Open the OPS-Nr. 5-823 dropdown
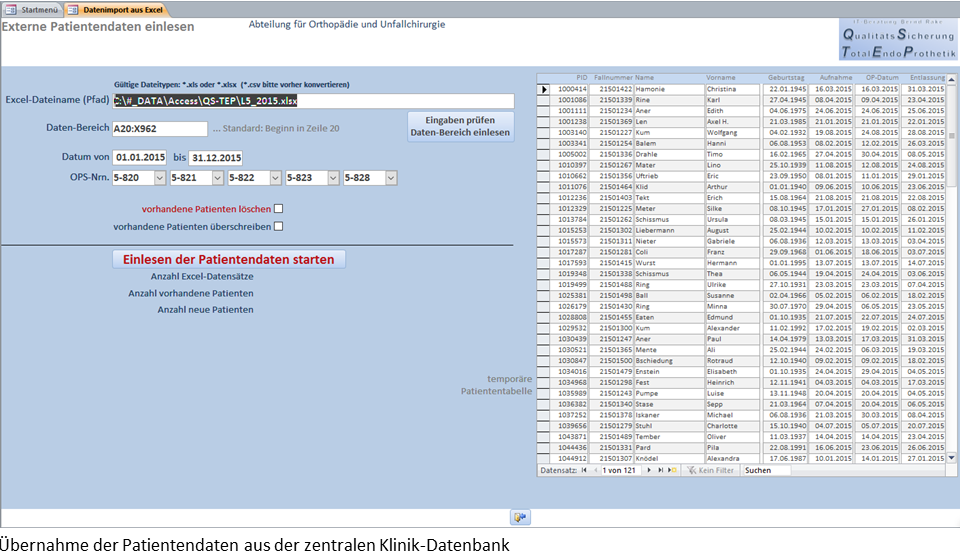 coord(333,178)
